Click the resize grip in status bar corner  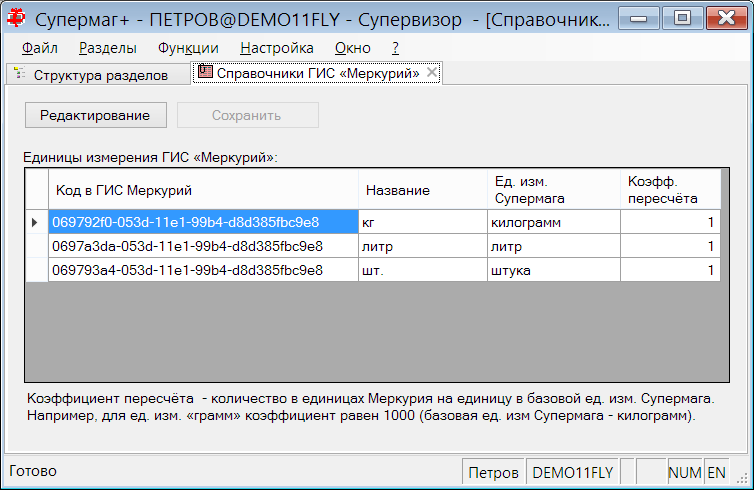coord(741,477)
